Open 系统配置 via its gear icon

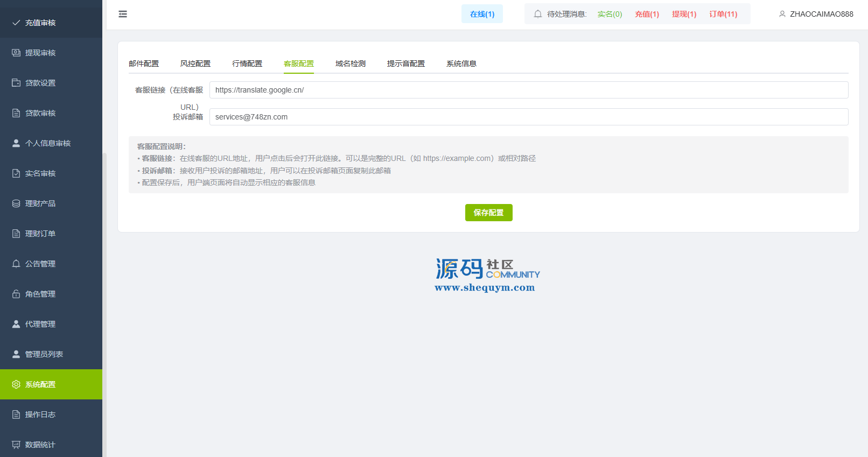click(16, 384)
